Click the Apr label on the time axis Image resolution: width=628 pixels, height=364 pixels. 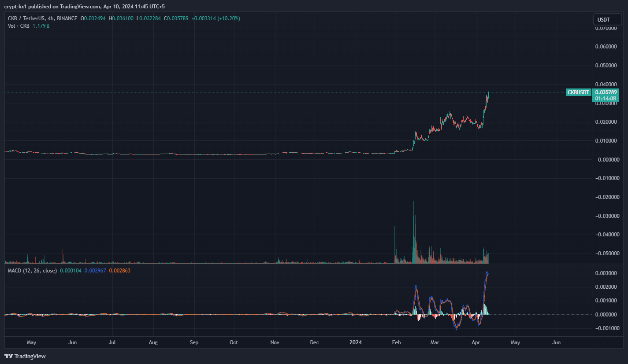click(476, 342)
